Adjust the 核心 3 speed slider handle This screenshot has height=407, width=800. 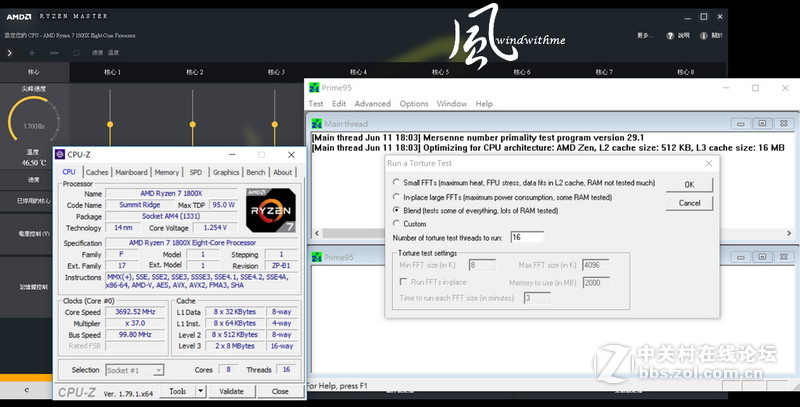(x=274, y=124)
